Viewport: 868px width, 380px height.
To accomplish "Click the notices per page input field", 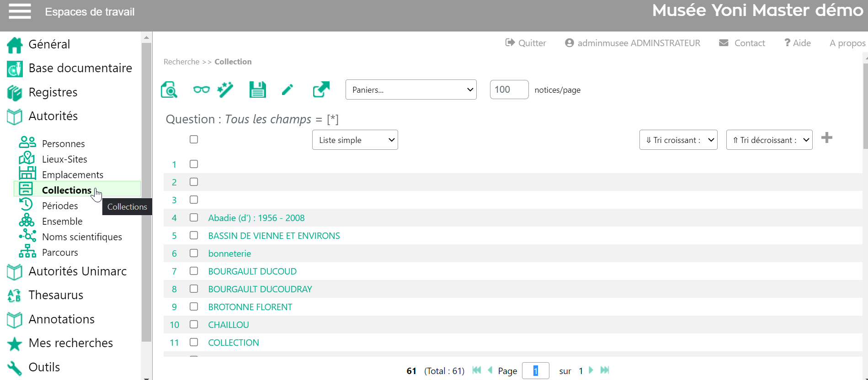I will click(509, 90).
